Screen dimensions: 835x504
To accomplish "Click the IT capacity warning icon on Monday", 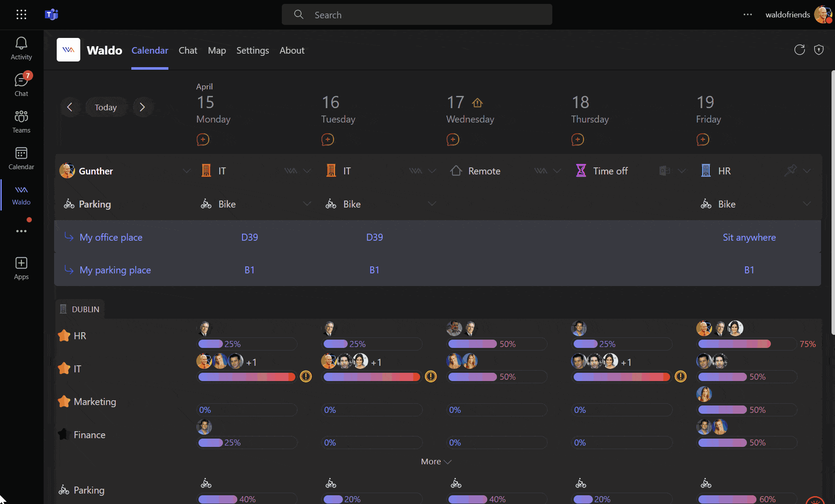I will pos(306,376).
